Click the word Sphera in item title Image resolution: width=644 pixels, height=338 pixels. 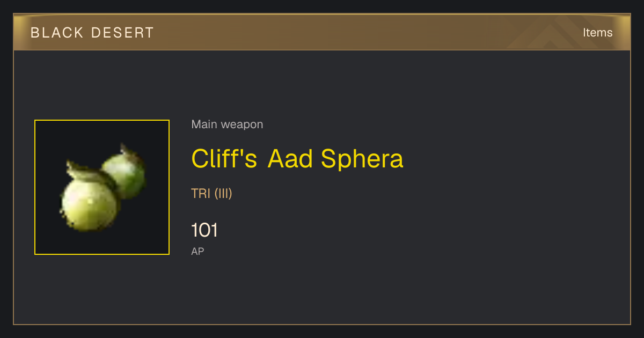tap(362, 159)
